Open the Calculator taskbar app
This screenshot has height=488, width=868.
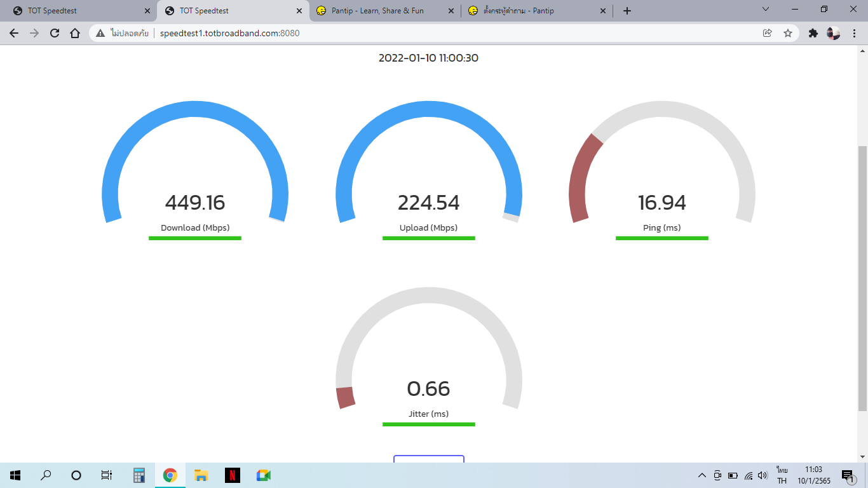tap(139, 475)
